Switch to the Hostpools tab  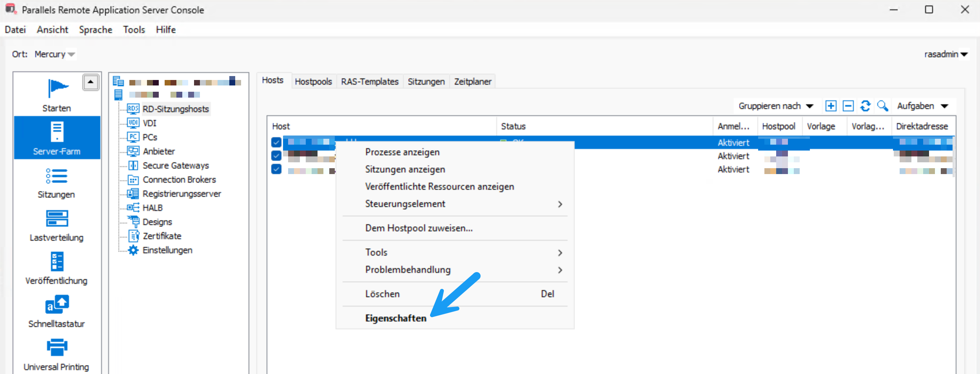pos(313,82)
